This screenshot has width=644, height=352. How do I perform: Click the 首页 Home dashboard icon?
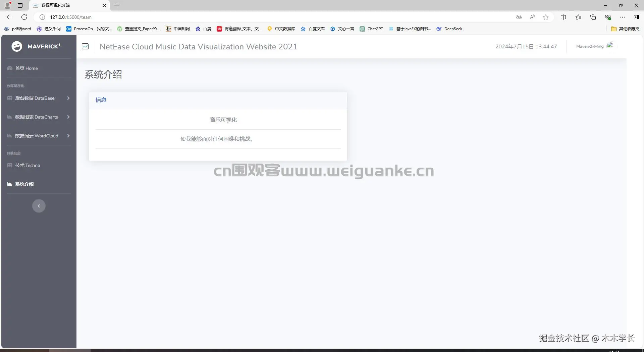click(10, 68)
